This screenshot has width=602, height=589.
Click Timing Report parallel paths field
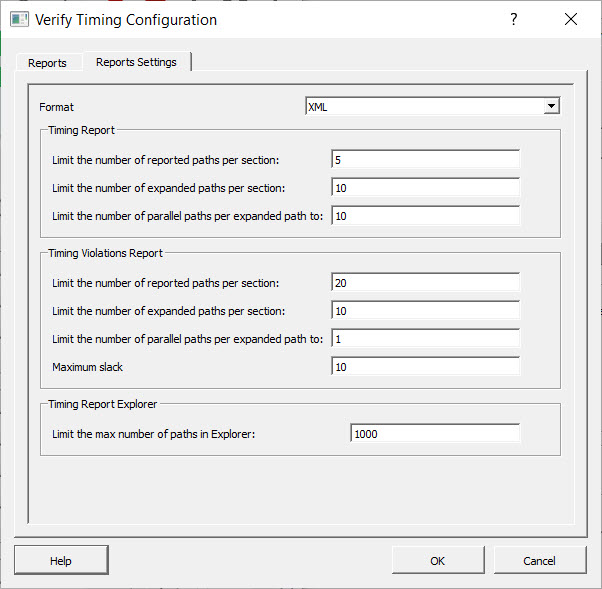point(425,216)
